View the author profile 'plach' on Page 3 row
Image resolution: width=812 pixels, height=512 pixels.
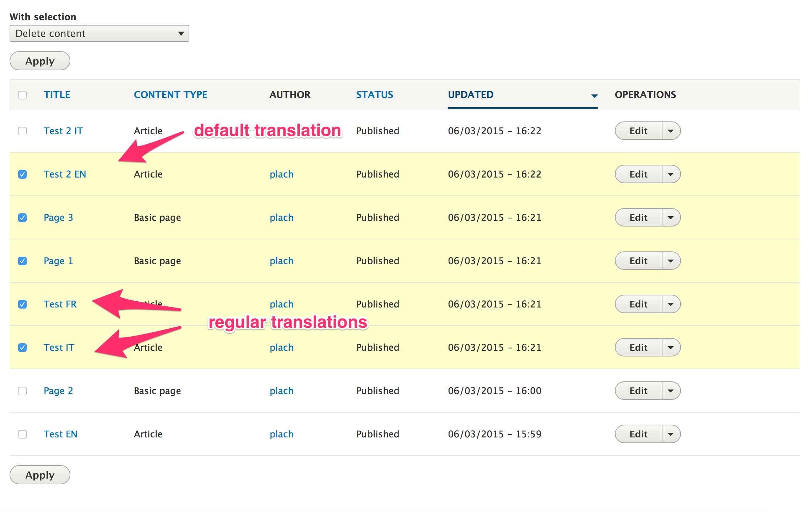click(x=281, y=218)
